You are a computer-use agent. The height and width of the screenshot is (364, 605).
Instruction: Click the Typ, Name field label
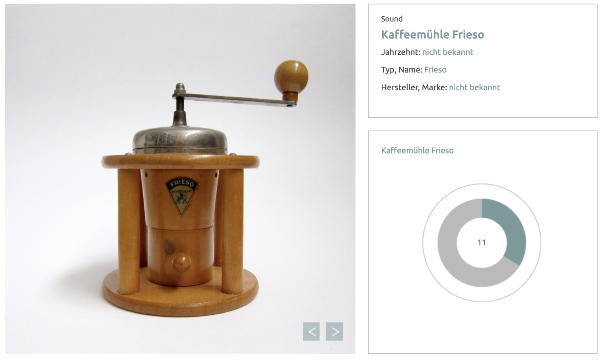pyautogui.click(x=401, y=70)
